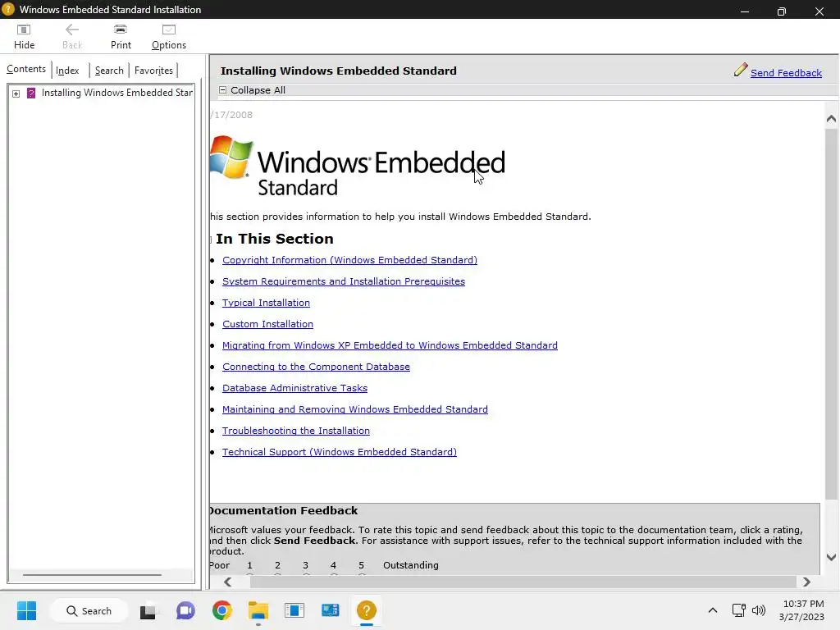Open the Custom Installation link
This screenshot has width=840, height=630.
coord(268,324)
